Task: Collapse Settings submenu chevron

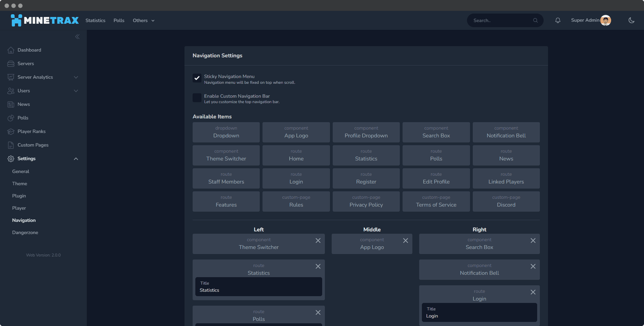Action: [x=76, y=159]
